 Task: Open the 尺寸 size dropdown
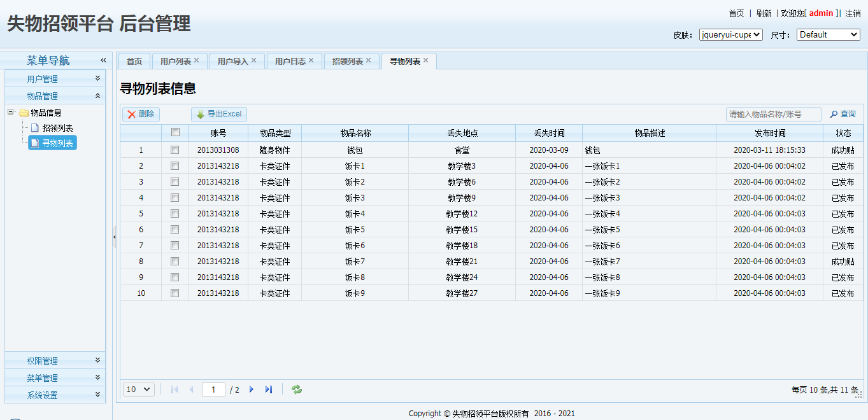click(x=828, y=35)
